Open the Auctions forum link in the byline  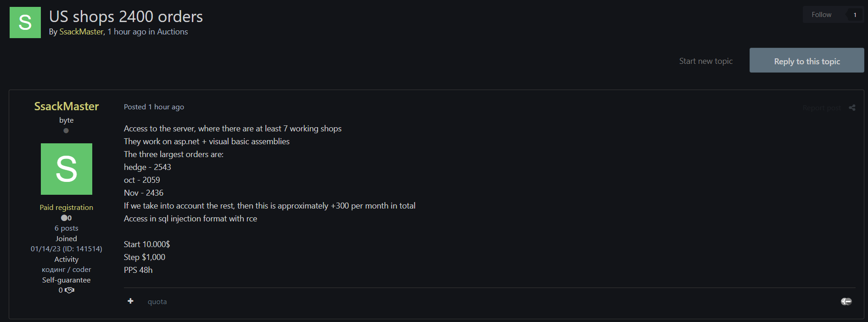172,32
